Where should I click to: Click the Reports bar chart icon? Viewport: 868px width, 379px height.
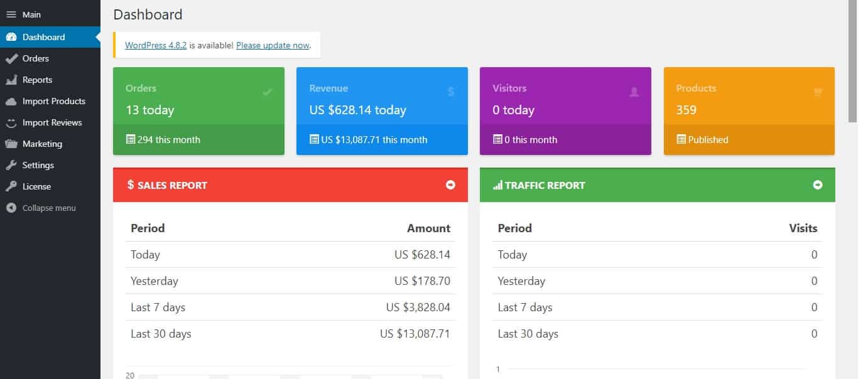point(11,80)
